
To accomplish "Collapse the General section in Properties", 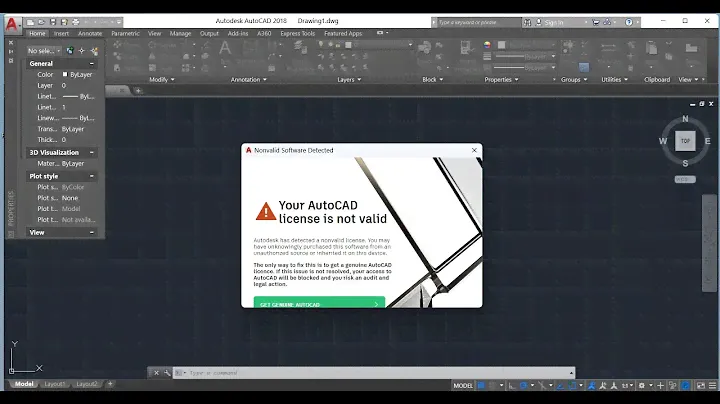I will pyautogui.click(x=92, y=63).
